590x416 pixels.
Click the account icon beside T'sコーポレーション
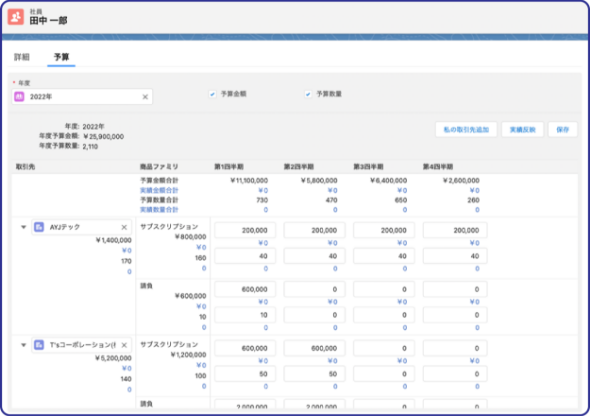pyautogui.click(x=39, y=345)
